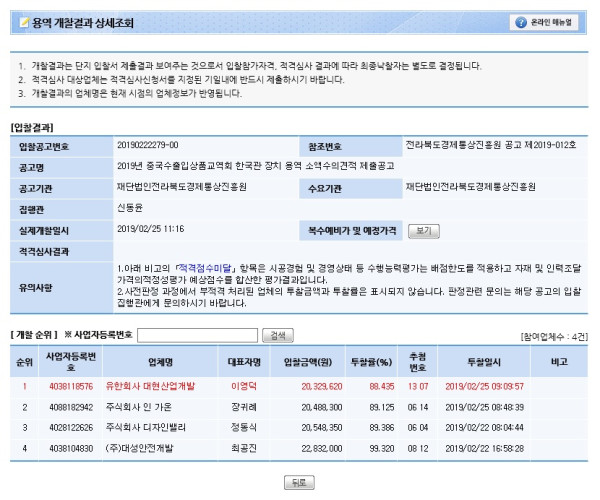Focus the 사업자등록번호 search input field
The image size is (600, 500).
pos(197,334)
